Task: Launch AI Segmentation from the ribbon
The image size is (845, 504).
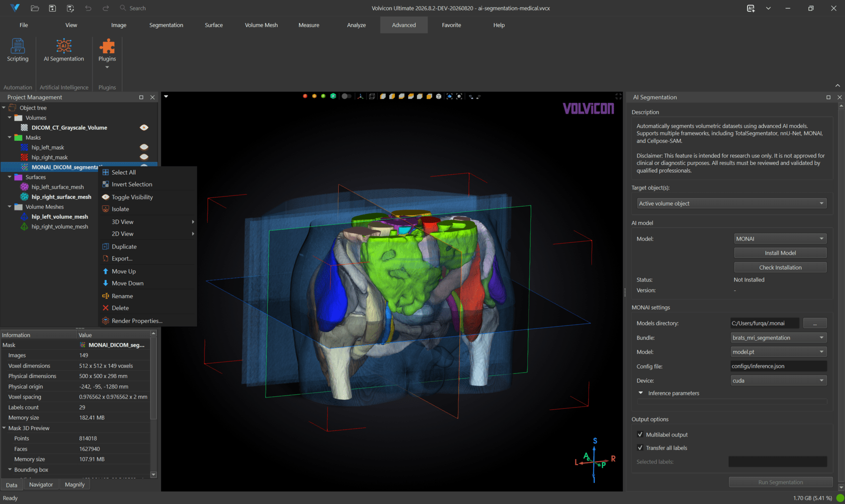Action: coord(64,50)
